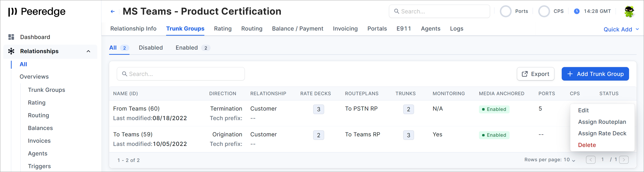Open the Portals tab

377,29
